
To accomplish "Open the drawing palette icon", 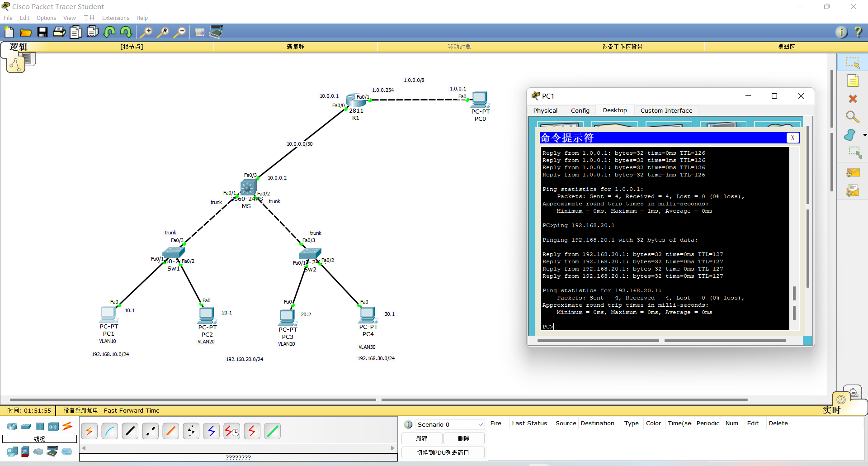I will click(199, 32).
